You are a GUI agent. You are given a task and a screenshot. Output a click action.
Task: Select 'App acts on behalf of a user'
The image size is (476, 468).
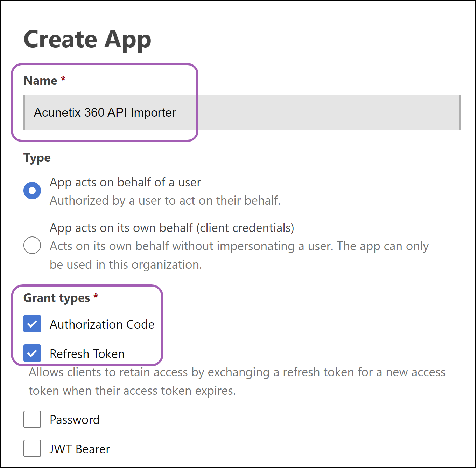[32, 191]
